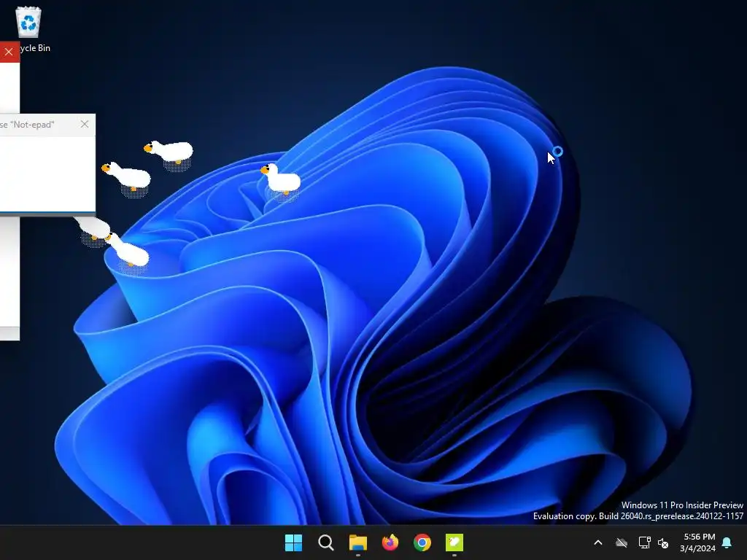Screen dimensions: 747x560
Task: Open the Windows Start menu
Action: coord(293,542)
